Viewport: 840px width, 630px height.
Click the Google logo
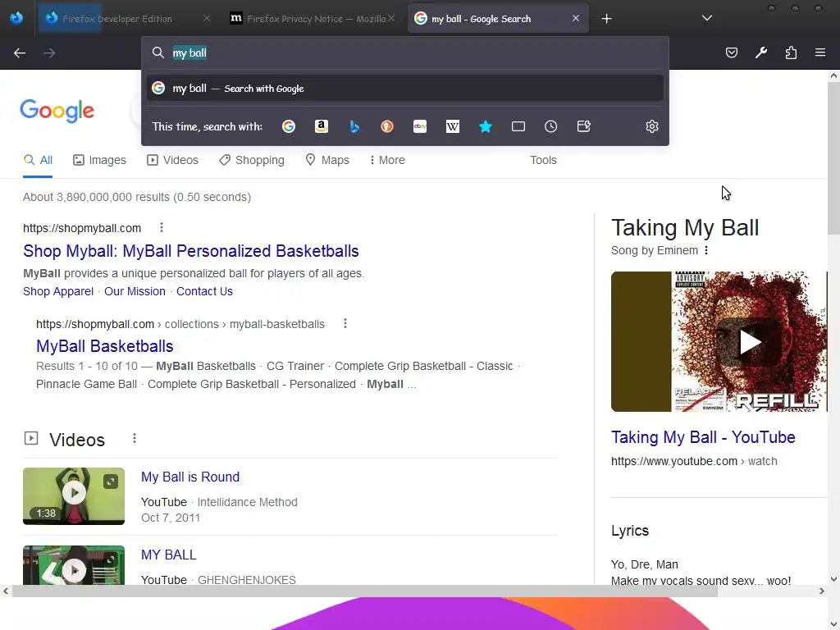[57, 111]
